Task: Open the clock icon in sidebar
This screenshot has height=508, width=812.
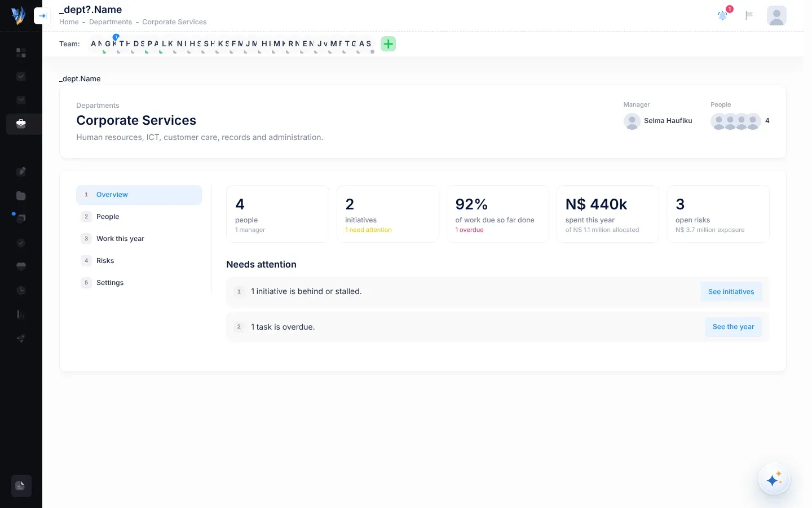Action: click(21, 290)
